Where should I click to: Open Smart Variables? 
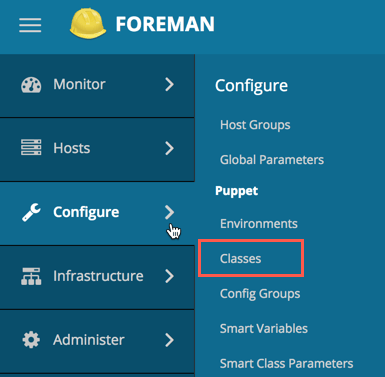click(264, 329)
